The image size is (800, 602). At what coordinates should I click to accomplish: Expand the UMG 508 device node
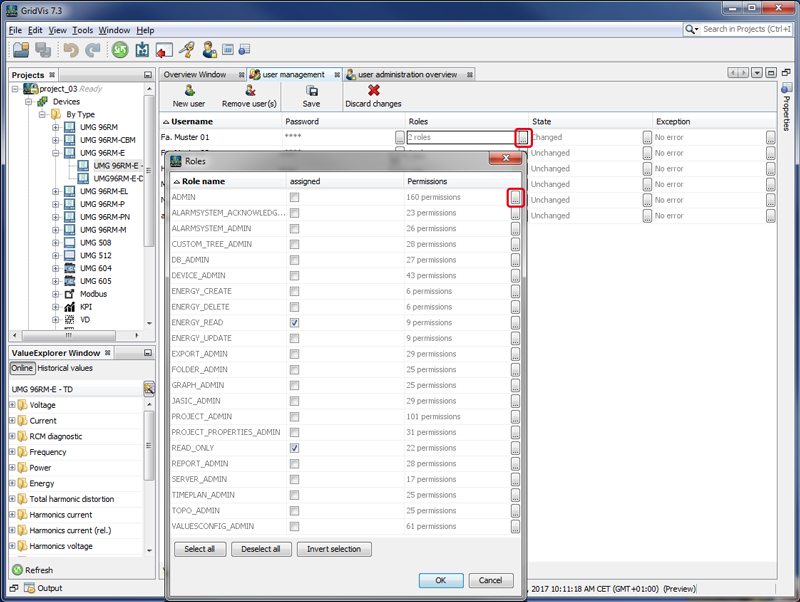56,242
